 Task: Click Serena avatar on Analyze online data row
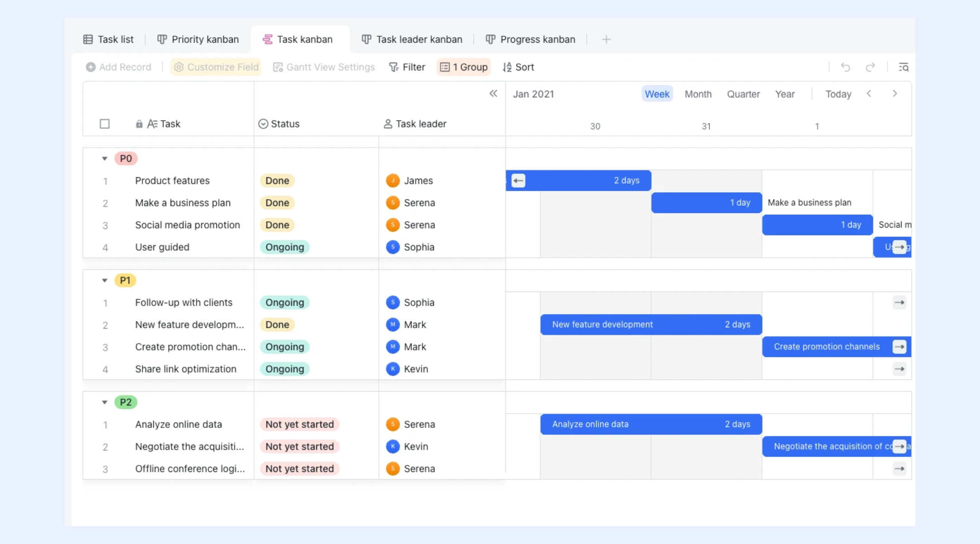point(392,424)
